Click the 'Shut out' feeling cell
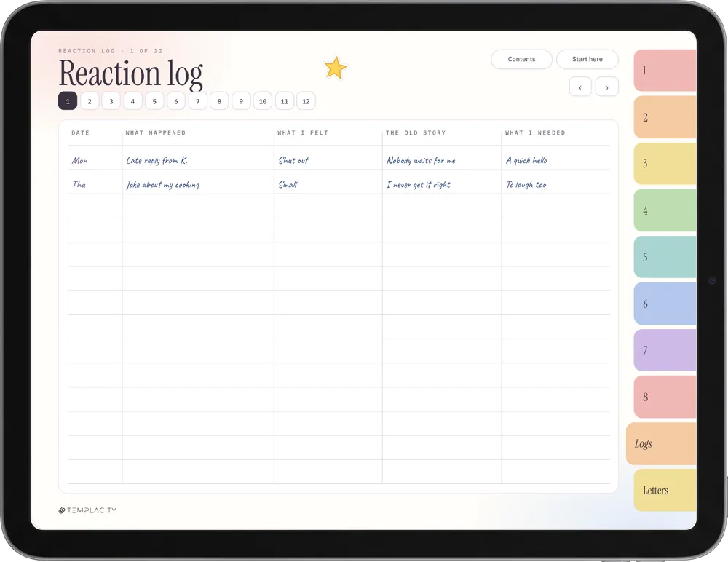Viewport: 728px width, 562px height. 293,160
